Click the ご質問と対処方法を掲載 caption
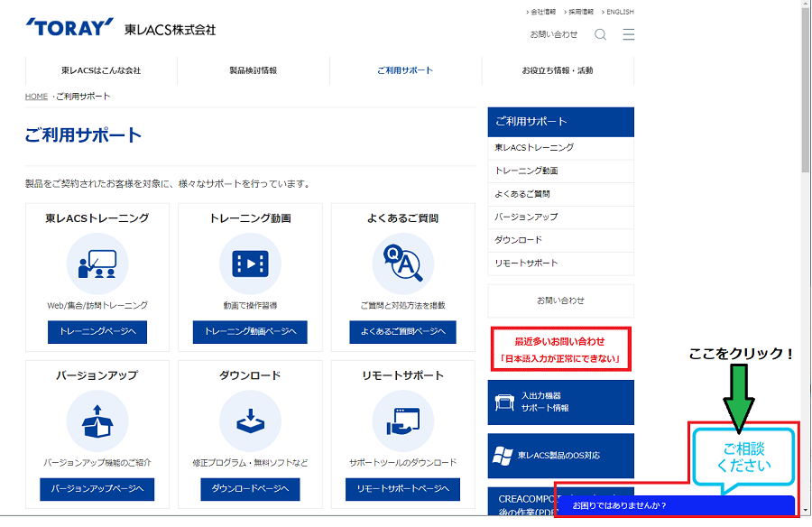This screenshot has width=812, height=527. pos(403,306)
